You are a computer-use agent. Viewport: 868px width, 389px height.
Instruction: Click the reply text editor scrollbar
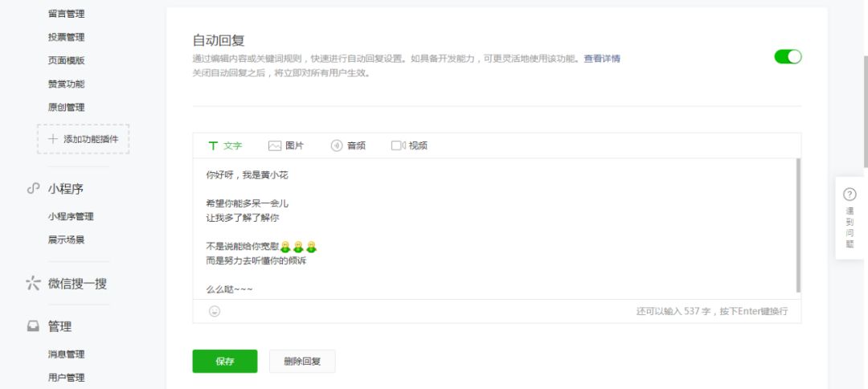click(x=797, y=225)
